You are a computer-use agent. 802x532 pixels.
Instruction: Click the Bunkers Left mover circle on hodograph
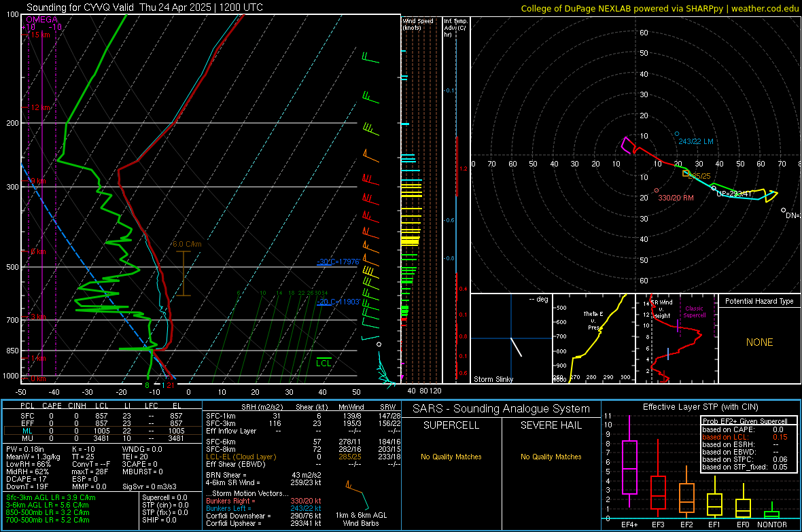point(677,134)
